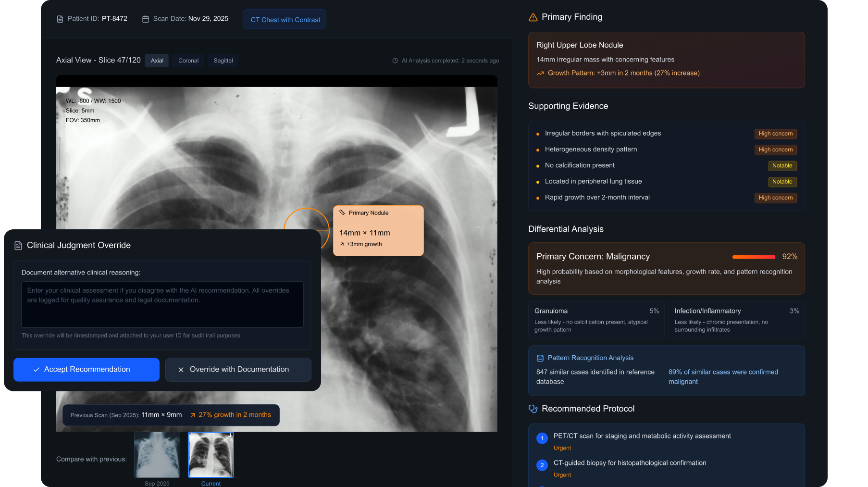
Task: Click 'CT-guided biopsy' protocol text
Action: [x=630, y=463]
